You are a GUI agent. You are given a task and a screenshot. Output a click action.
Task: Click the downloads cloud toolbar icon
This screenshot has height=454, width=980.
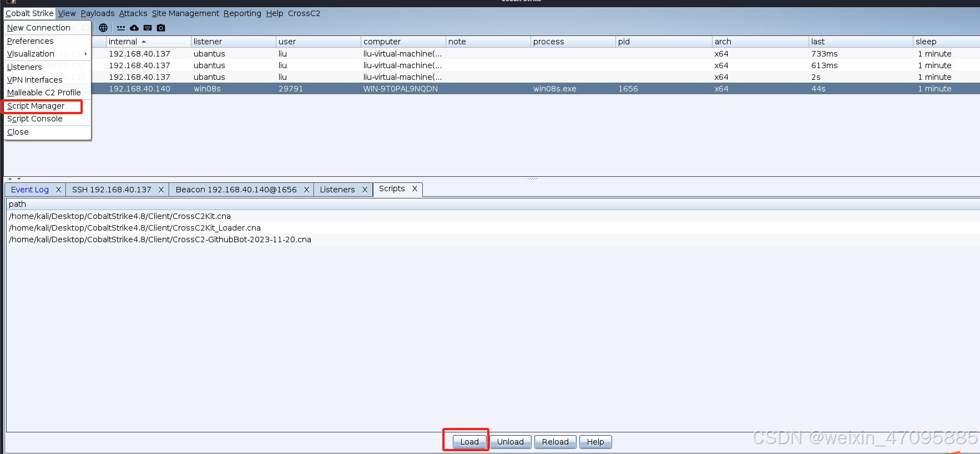134,28
